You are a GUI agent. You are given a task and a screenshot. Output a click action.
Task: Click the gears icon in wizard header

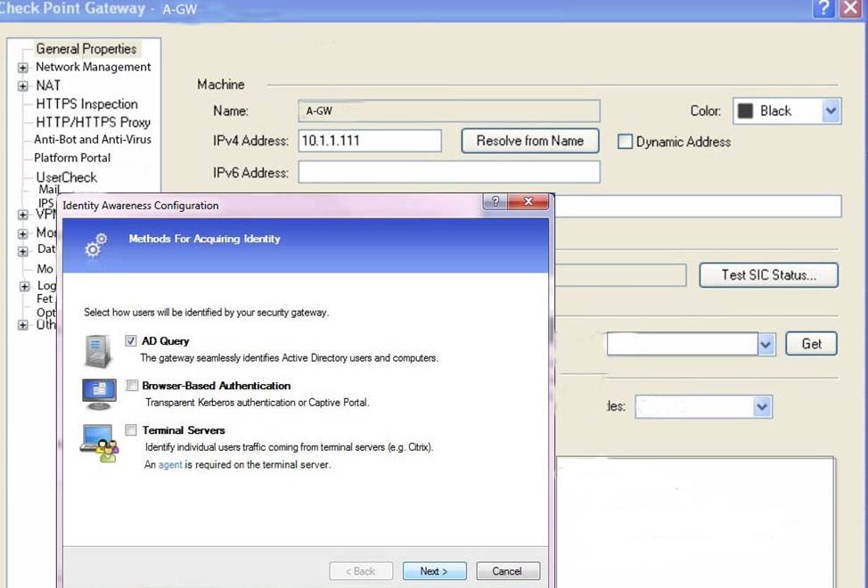coord(96,244)
